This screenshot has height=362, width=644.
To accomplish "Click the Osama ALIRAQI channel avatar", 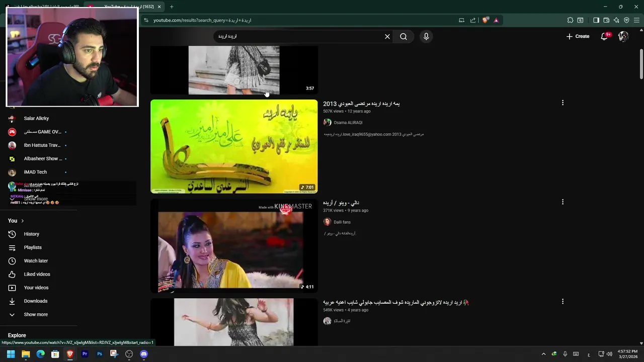I will tap(327, 123).
